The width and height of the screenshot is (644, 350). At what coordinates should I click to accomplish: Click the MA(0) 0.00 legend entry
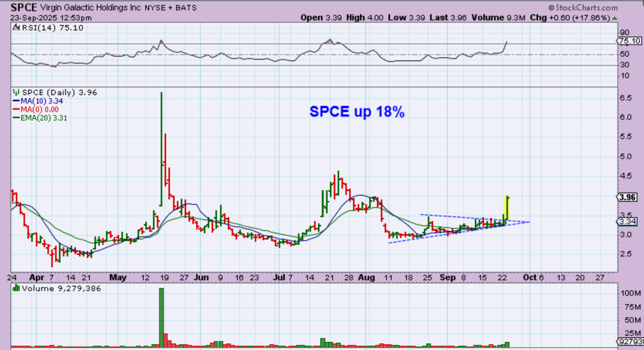tap(35, 109)
